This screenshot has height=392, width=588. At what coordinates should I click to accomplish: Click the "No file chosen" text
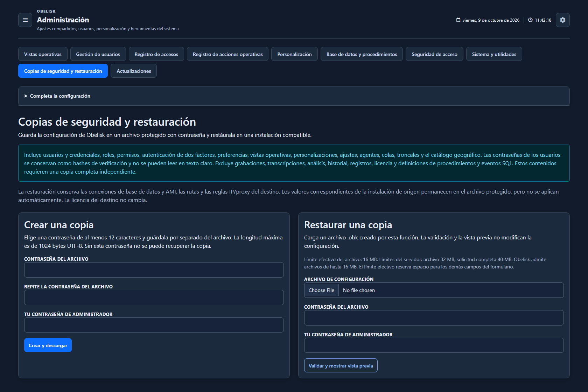359,290
